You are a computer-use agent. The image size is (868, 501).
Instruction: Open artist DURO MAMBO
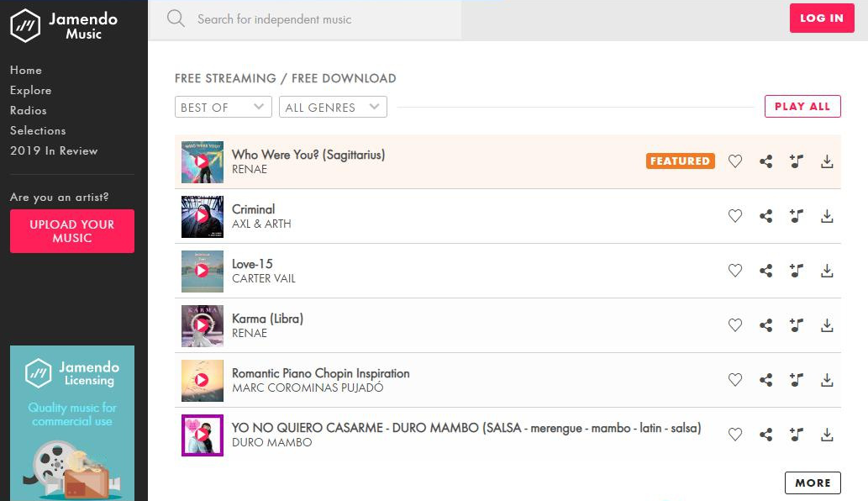[271, 442]
